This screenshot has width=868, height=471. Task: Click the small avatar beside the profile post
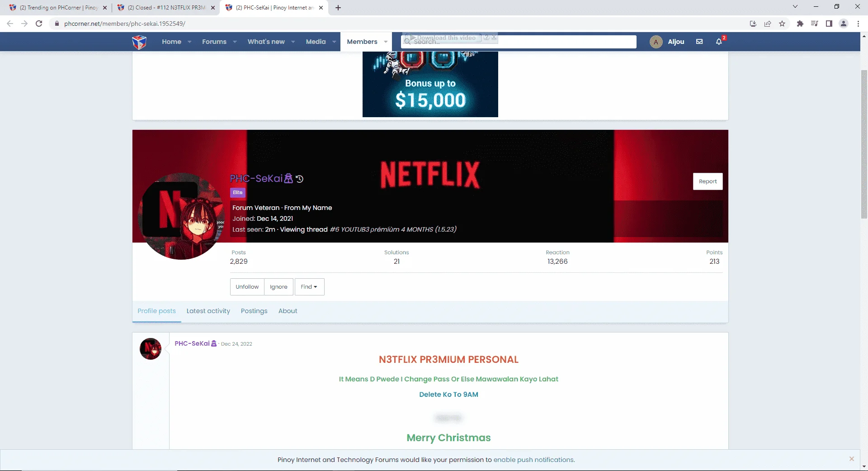pyautogui.click(x=151, y=349)
